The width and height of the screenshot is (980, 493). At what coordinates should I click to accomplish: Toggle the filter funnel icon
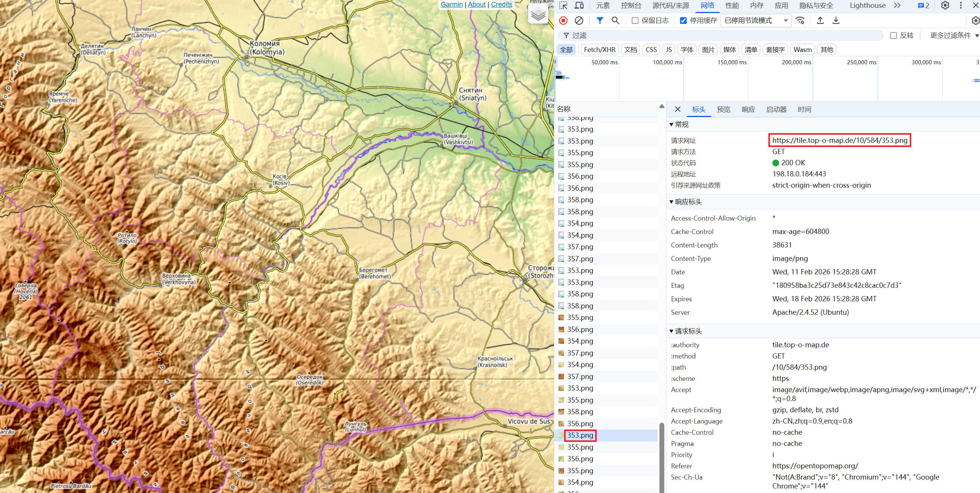600,21
